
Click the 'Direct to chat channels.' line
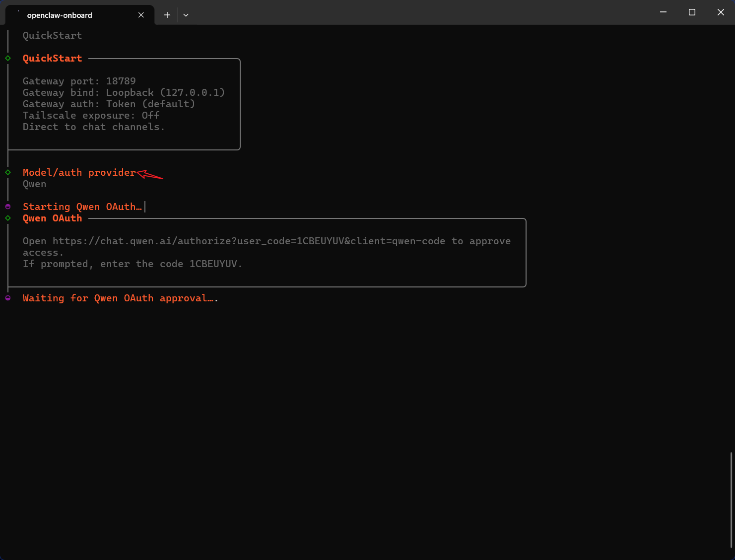pos(94,127)
